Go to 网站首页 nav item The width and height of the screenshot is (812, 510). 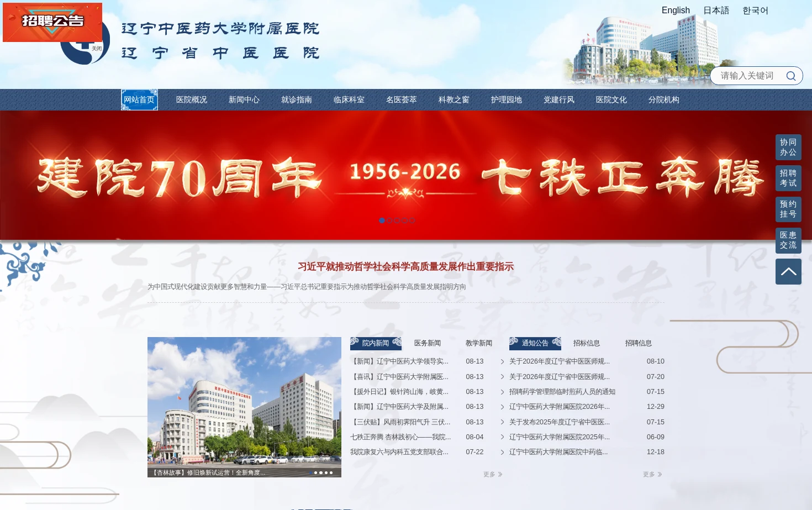pos(139,100)
